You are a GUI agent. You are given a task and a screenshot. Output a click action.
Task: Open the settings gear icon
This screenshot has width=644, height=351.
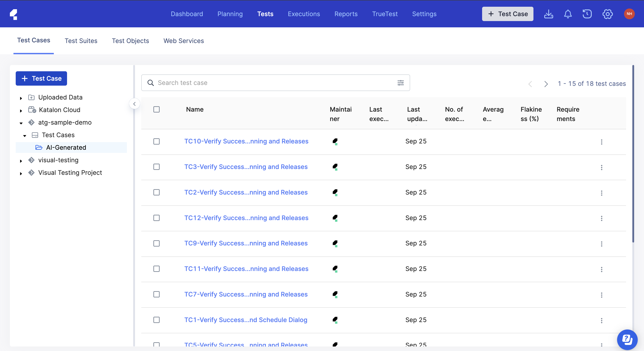(x=607, y=14)
